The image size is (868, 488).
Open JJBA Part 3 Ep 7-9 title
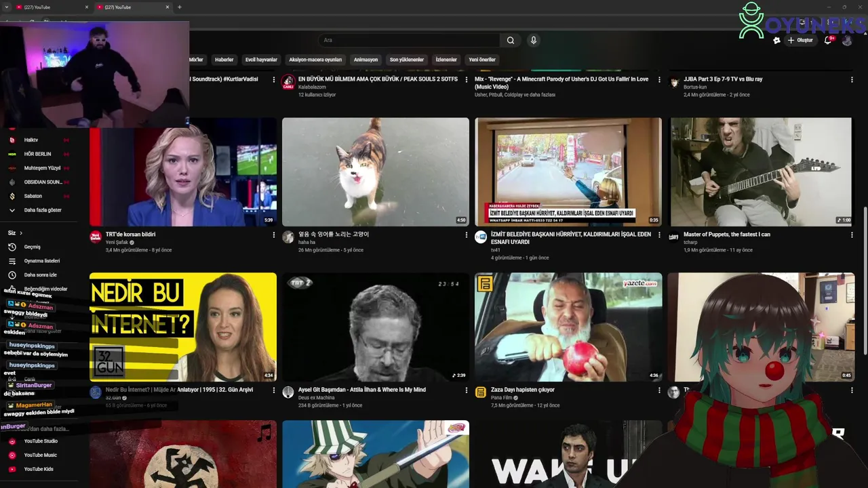[723, 79]
